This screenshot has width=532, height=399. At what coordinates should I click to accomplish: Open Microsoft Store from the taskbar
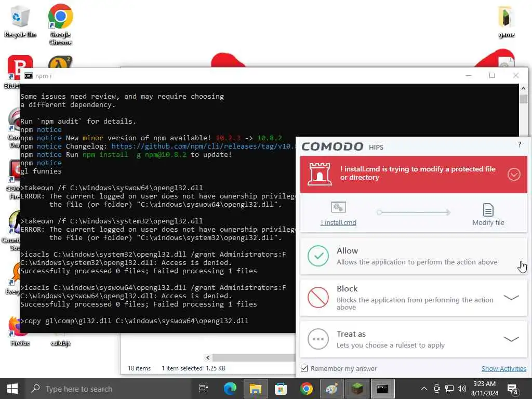[x=281, y=389]
